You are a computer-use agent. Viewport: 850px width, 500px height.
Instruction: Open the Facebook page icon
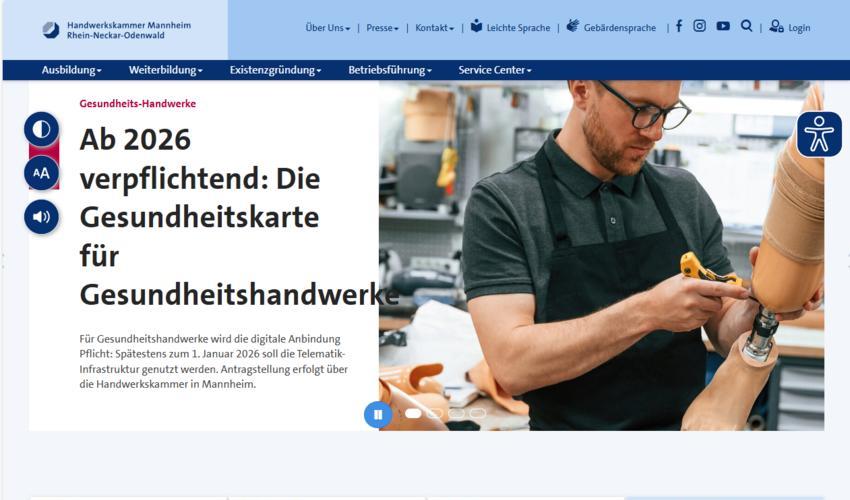click(679, 26)
